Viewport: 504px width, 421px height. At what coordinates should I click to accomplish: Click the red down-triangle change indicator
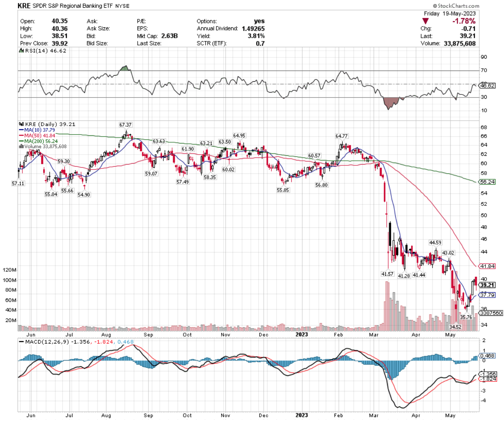tap(425, 21)
